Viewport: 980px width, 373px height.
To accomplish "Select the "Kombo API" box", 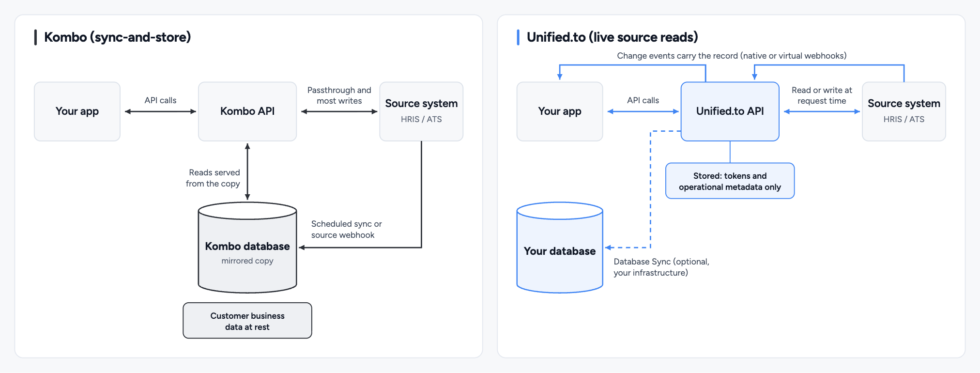I will point(247,111).
